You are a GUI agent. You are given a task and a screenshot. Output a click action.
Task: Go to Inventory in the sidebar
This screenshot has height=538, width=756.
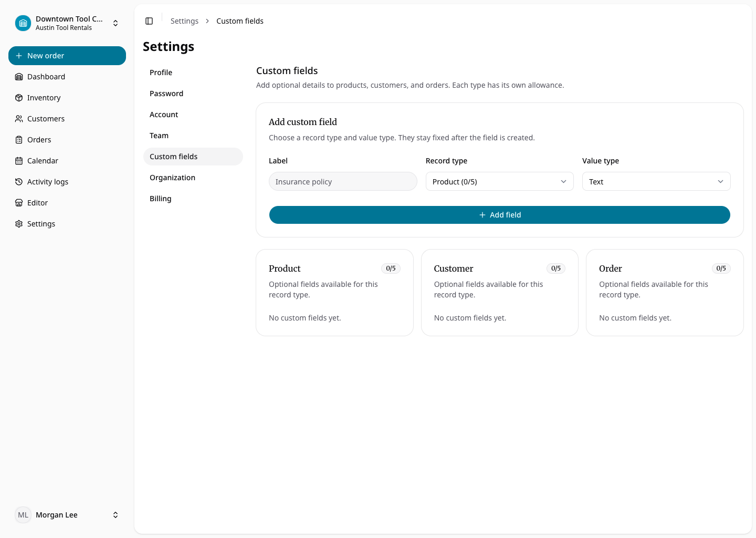67,98
